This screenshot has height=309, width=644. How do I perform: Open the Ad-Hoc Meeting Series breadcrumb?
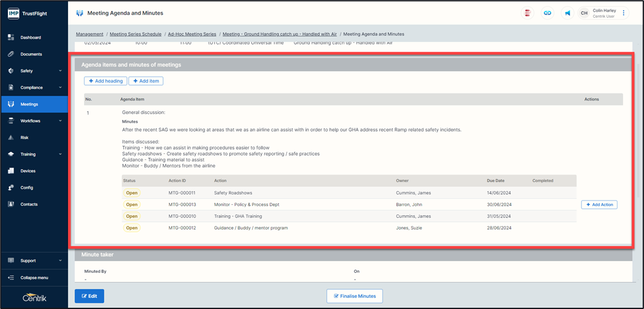[x=192, y=34]
